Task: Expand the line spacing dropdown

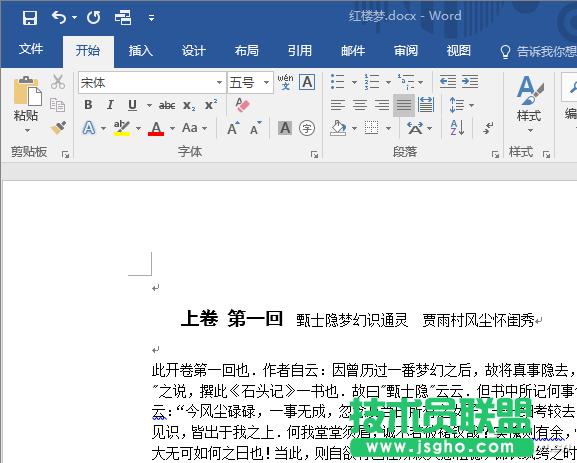Action: (472, 106)
